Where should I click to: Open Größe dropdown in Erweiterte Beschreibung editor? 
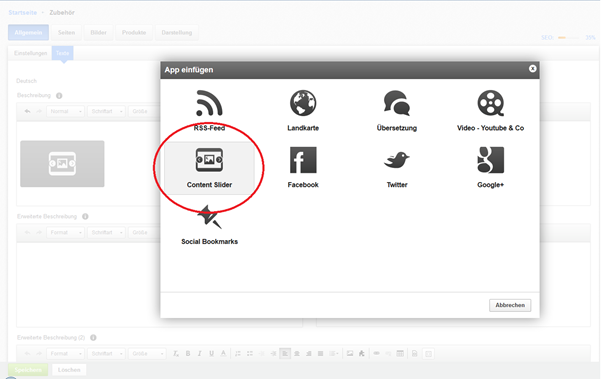[x=144, y=233]
